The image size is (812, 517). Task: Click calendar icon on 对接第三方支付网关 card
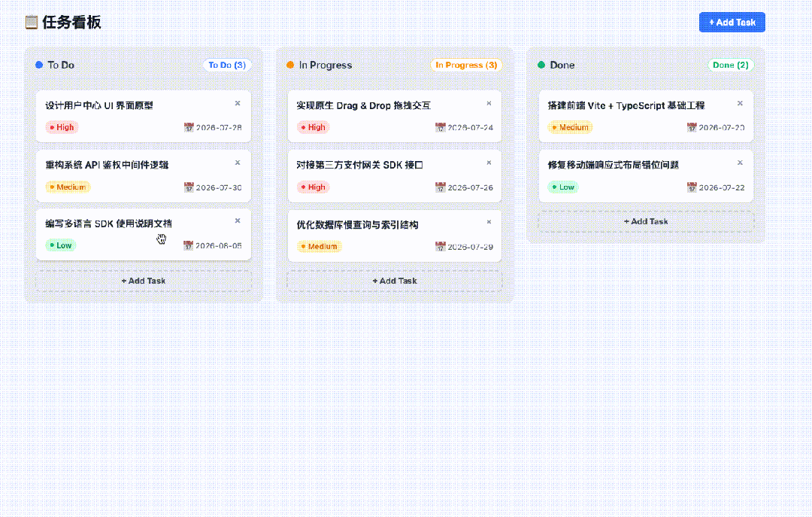pyautogui.click(x=440, y=187)
